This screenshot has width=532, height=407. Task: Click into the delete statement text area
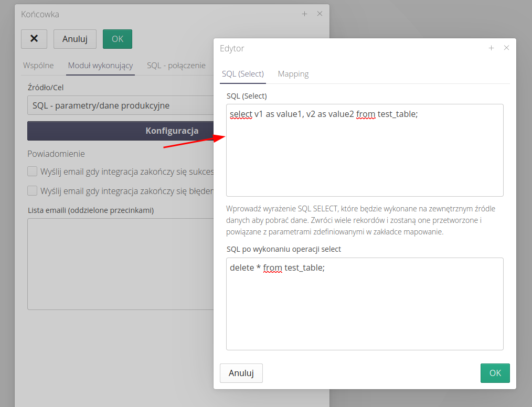click(364, 309)
